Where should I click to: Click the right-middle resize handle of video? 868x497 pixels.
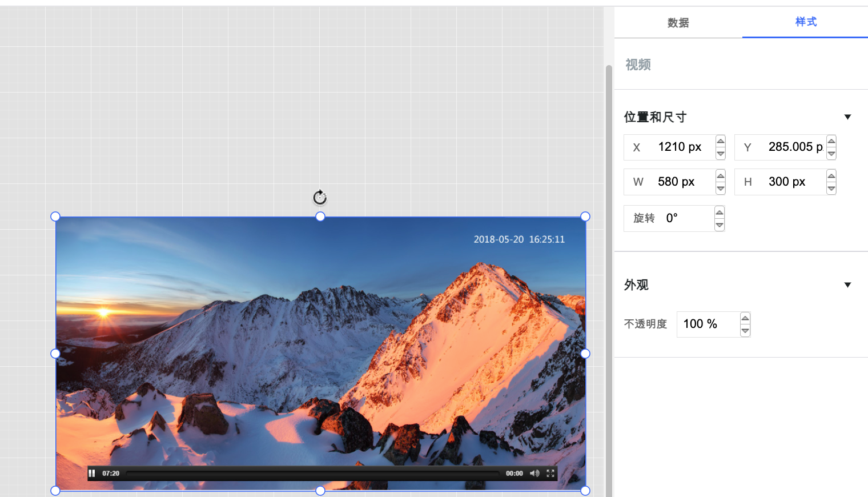585,354
